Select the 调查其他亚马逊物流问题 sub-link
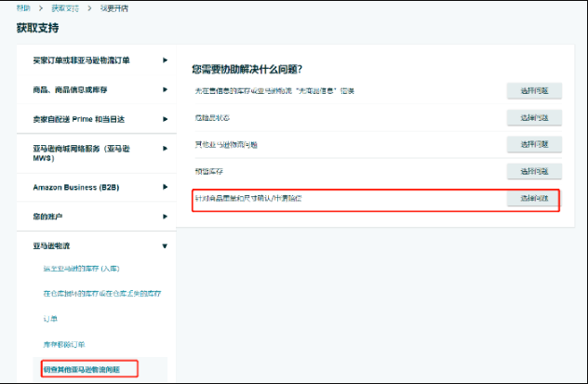Viewport: 588px width, 384px height. click(x=82, y=370)
